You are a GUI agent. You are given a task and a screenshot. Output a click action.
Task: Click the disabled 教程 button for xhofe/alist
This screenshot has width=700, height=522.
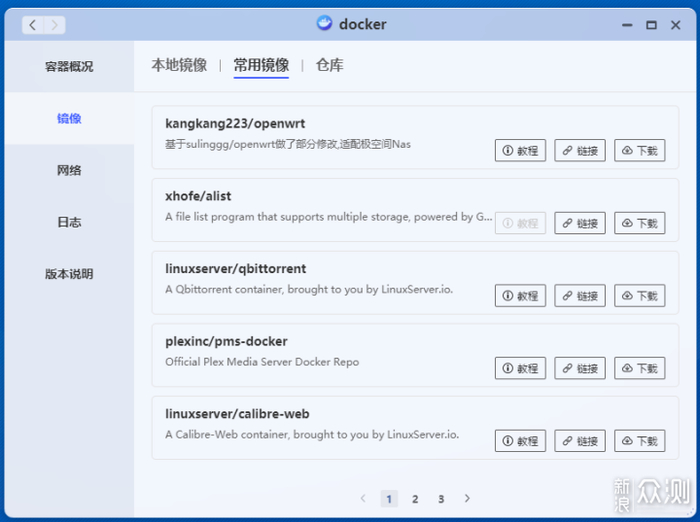(520, 223)
